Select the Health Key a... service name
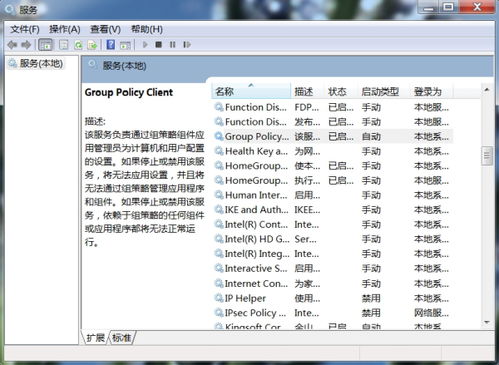This screenshot has width=499, height=365. point(256,151)
